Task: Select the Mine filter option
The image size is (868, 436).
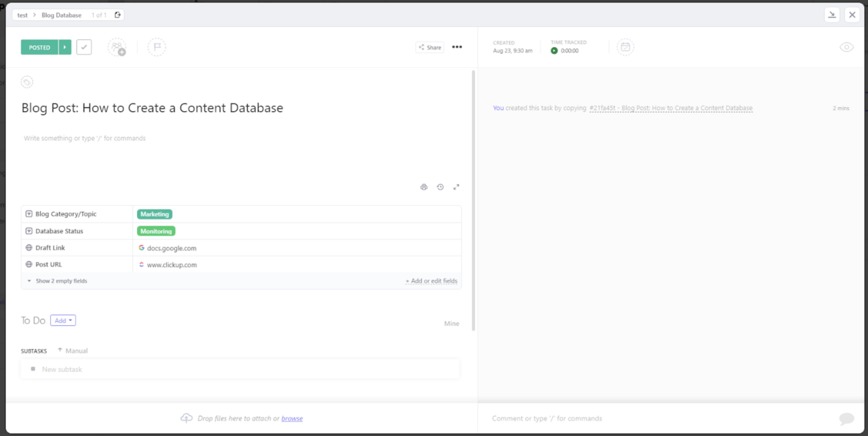Action: tap(451, 323)
